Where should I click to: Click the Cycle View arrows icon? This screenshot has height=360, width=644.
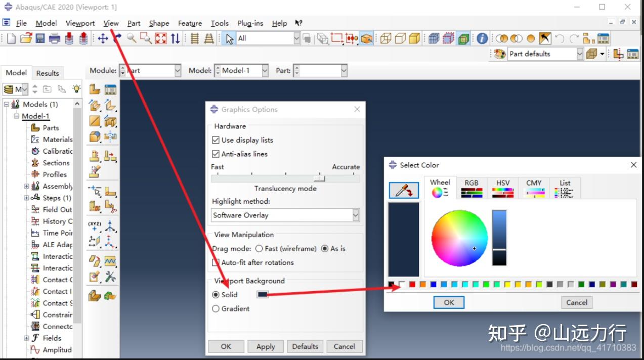175,38
